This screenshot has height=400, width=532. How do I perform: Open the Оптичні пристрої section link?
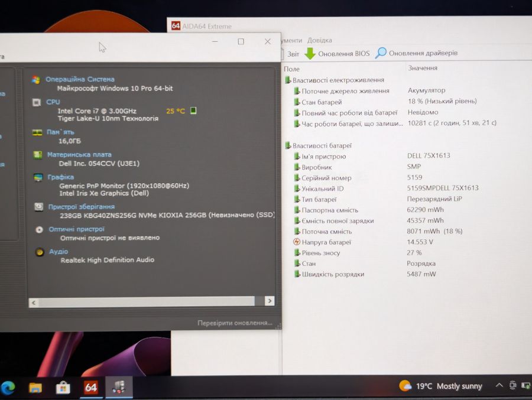[x=77, y=229]
